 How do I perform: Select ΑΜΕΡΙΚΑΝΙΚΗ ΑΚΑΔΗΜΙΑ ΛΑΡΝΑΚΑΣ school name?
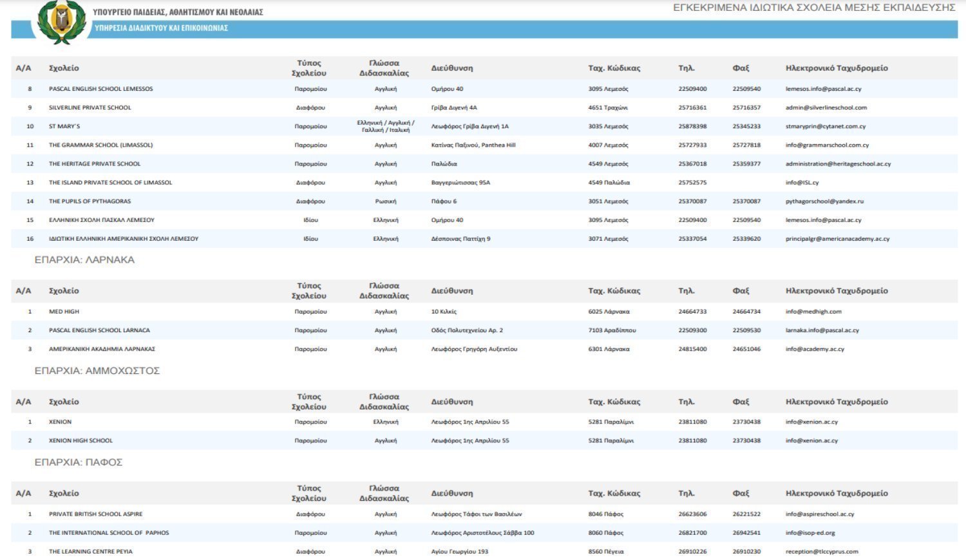[x=102, y=349]
